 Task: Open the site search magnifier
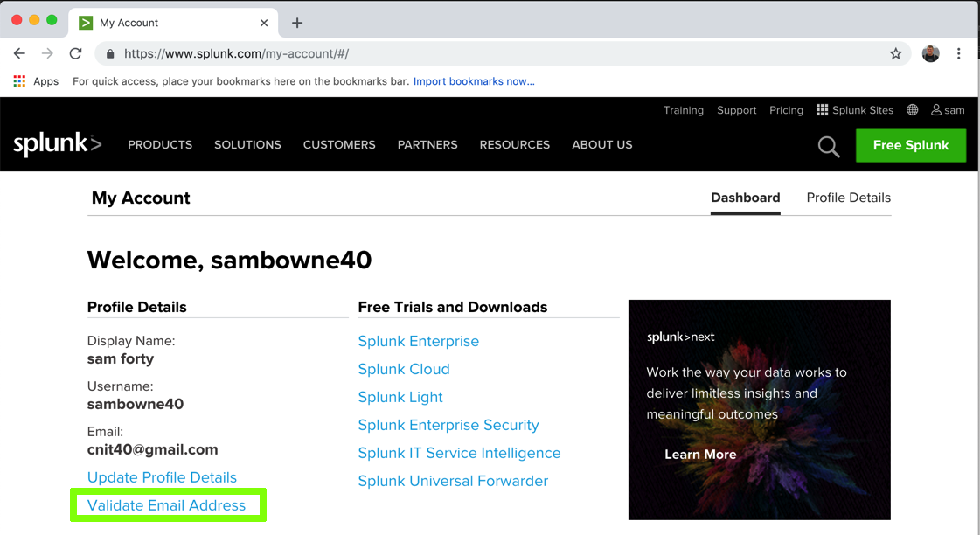pos(829,147)
